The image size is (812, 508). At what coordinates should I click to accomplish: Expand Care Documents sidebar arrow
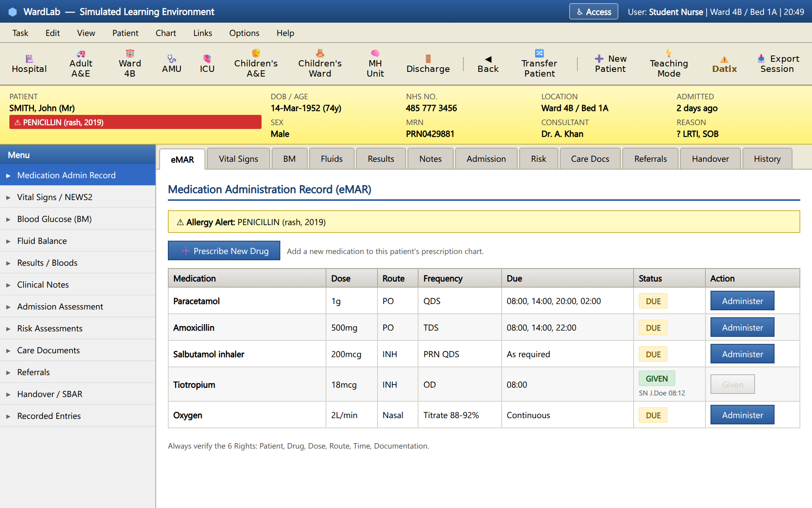click(x=8, y=351)
